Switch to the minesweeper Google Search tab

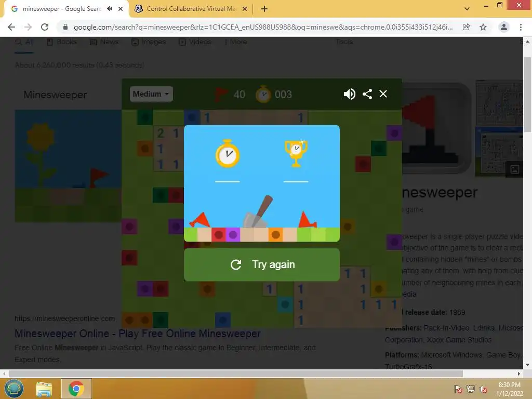(x=62, y=9)
